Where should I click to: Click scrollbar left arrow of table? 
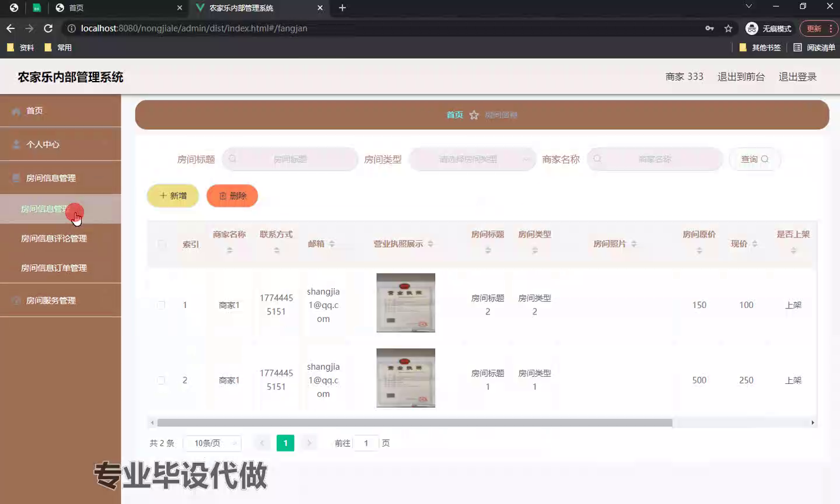click(x=152, y=422)
